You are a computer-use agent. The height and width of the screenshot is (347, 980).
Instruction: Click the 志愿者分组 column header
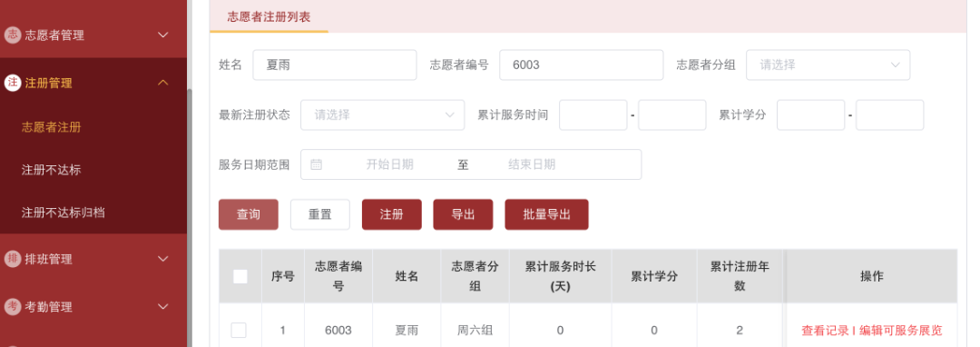click(x=475, y=276)
